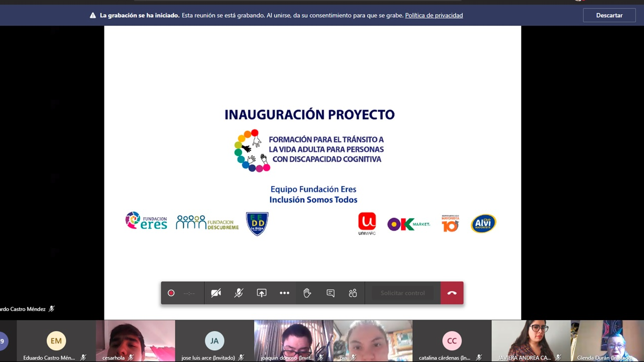Select joaquin donoso video tile
This screenshot has height=362, width=644.
[293, 341]
